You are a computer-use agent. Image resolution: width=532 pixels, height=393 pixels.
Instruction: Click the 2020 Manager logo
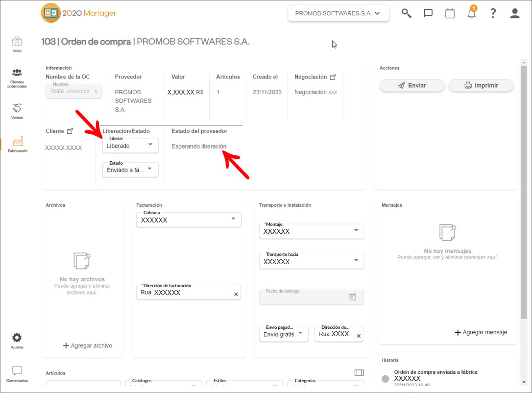pyautogui.click(x=78, y=13)
